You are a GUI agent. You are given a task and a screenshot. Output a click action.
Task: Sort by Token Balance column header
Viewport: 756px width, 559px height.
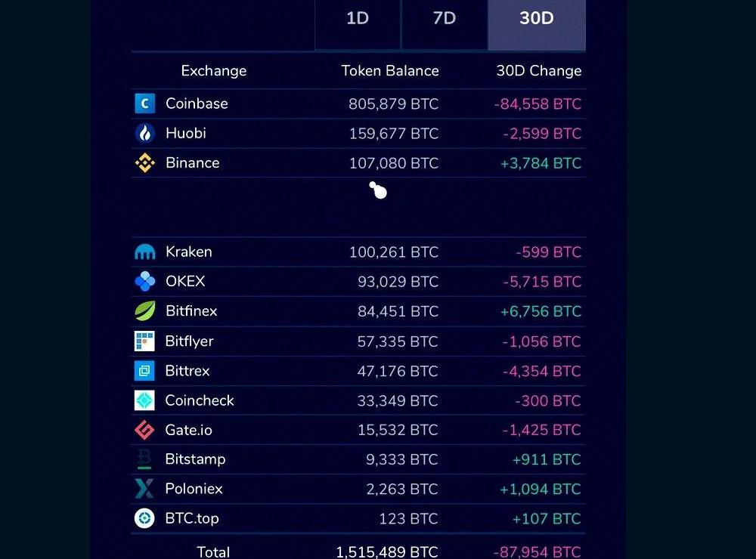coord(390,71)
